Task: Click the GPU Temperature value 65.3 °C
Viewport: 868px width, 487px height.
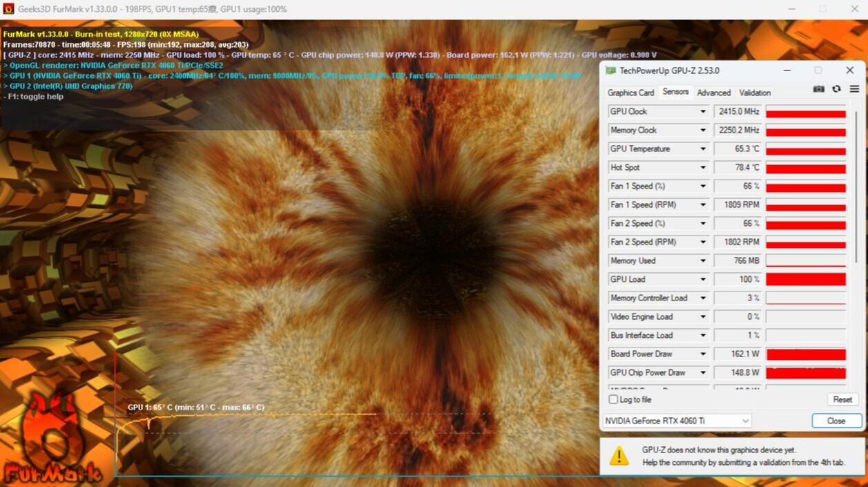Action: click(737, 149)
